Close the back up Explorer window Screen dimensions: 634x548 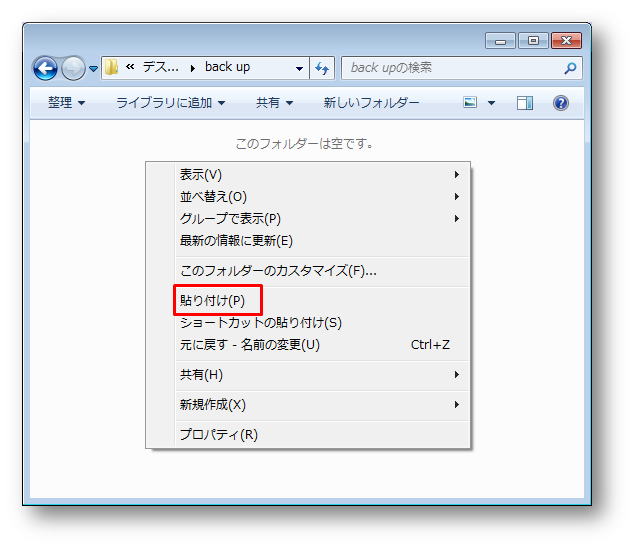pos(566,41)
